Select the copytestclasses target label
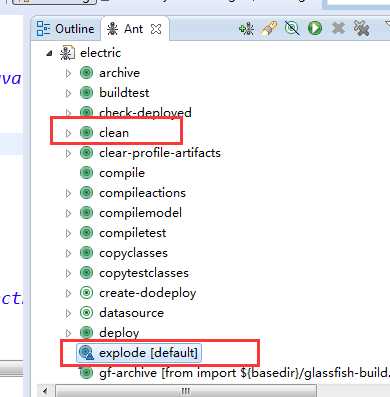390x397 pixels. (x=144, y=273)
